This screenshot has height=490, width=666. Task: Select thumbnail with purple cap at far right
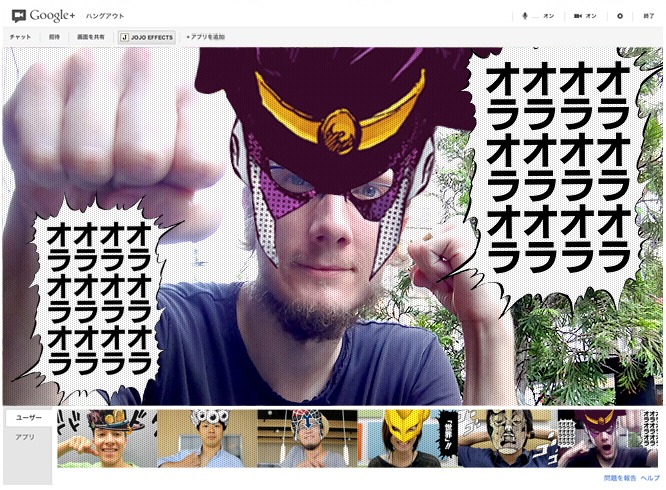pos(606,438)
